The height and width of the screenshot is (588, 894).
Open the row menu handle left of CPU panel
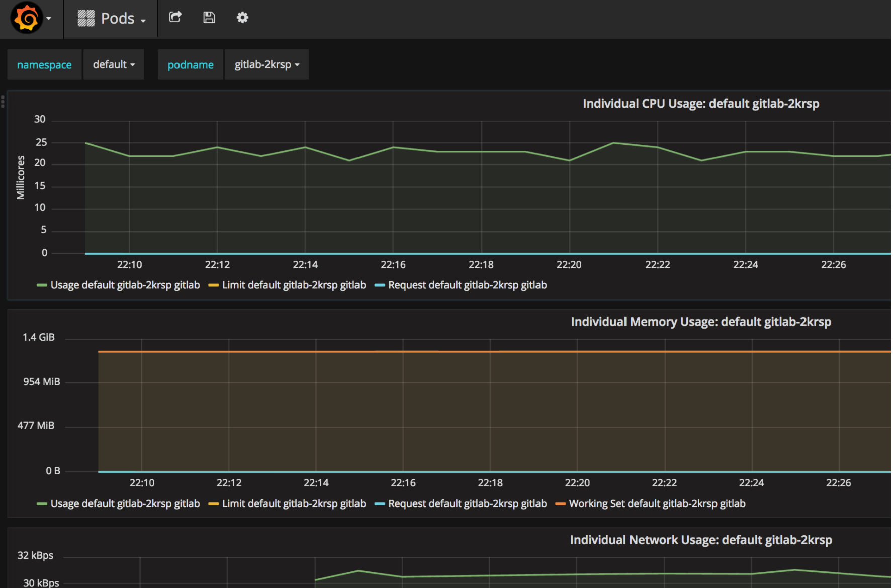pos(3,102)
